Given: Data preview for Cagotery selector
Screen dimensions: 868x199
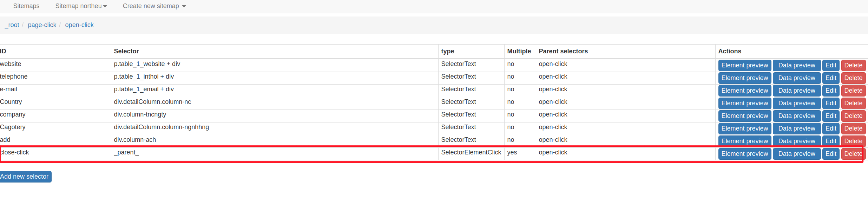Looking at the screenshot, I should pos(796,128).
